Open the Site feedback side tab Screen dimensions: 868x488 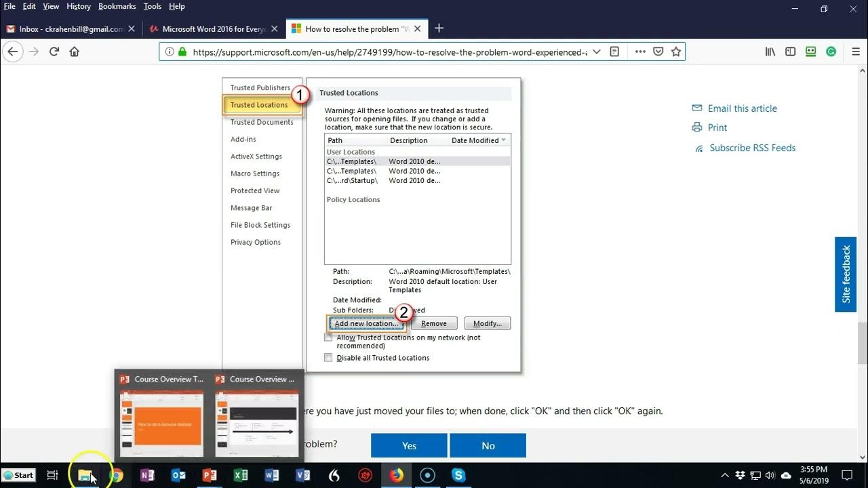coord(846,274)
